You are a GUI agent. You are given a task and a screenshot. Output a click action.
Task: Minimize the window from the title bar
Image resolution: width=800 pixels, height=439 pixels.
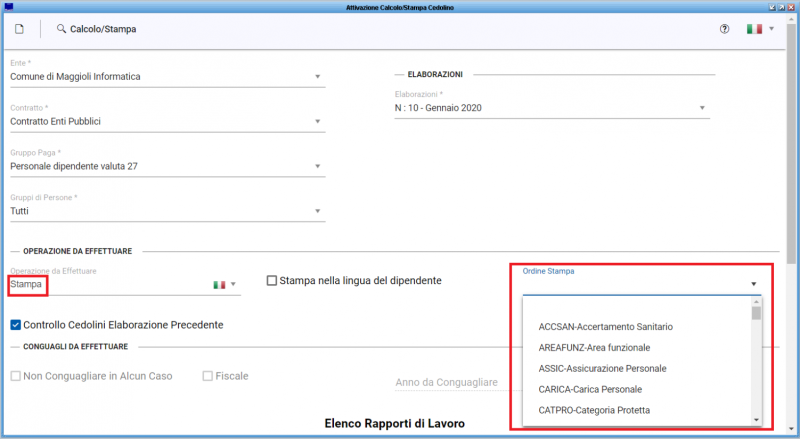pyautogui.click(x=772, y=7)
